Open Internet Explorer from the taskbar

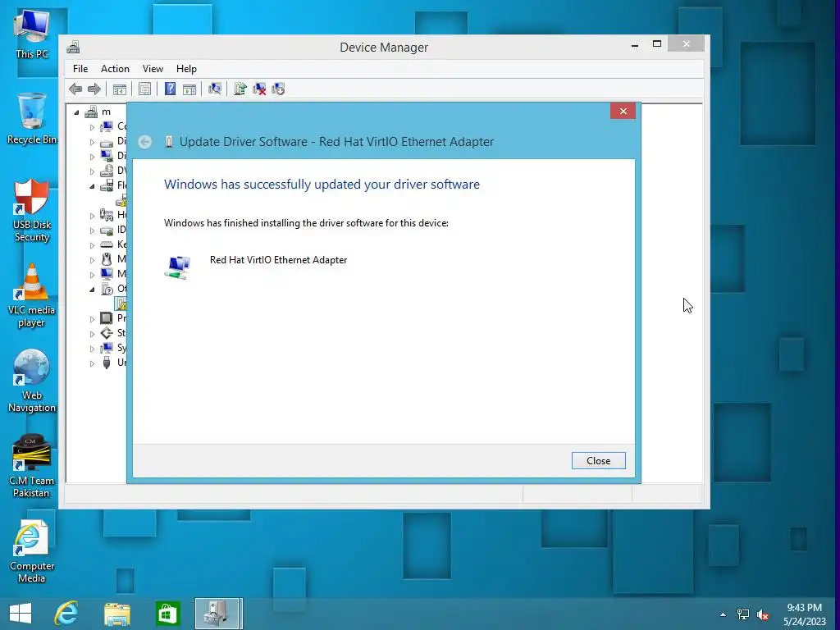point(66,614)
